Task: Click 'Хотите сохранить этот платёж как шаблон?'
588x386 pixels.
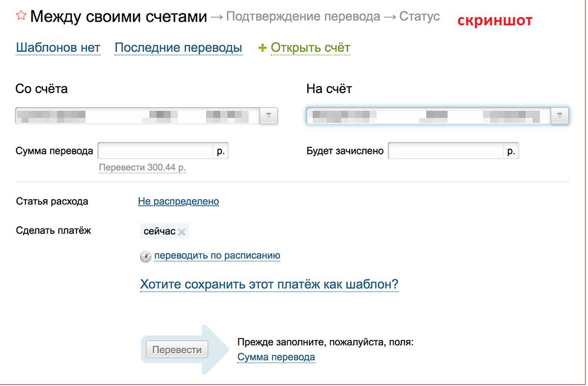Action: [x=269, y=284]
